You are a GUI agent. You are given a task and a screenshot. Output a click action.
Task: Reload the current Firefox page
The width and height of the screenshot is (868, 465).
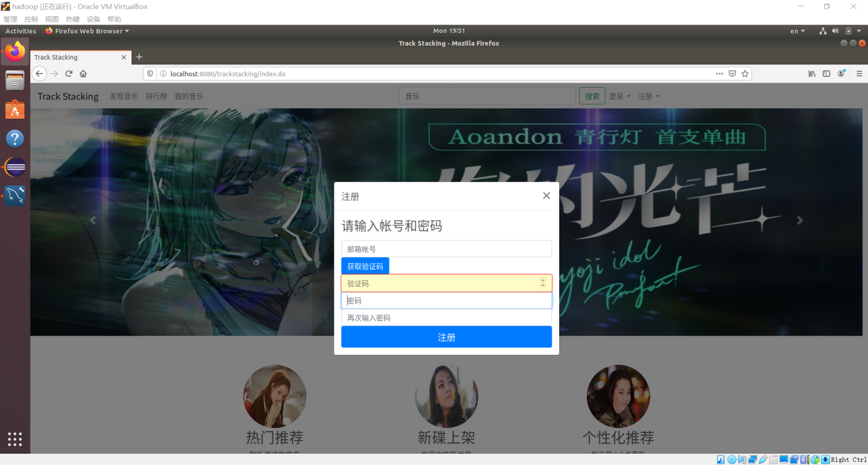coord(69,74)
